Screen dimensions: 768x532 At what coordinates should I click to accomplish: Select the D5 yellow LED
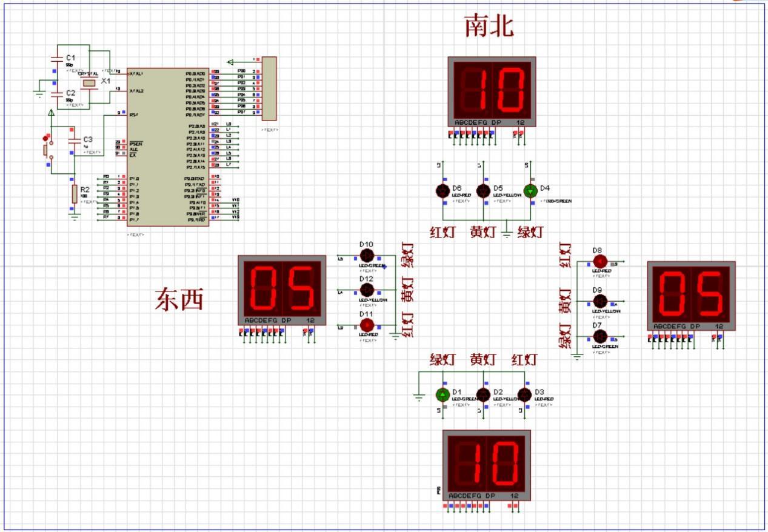coord(483,190)
